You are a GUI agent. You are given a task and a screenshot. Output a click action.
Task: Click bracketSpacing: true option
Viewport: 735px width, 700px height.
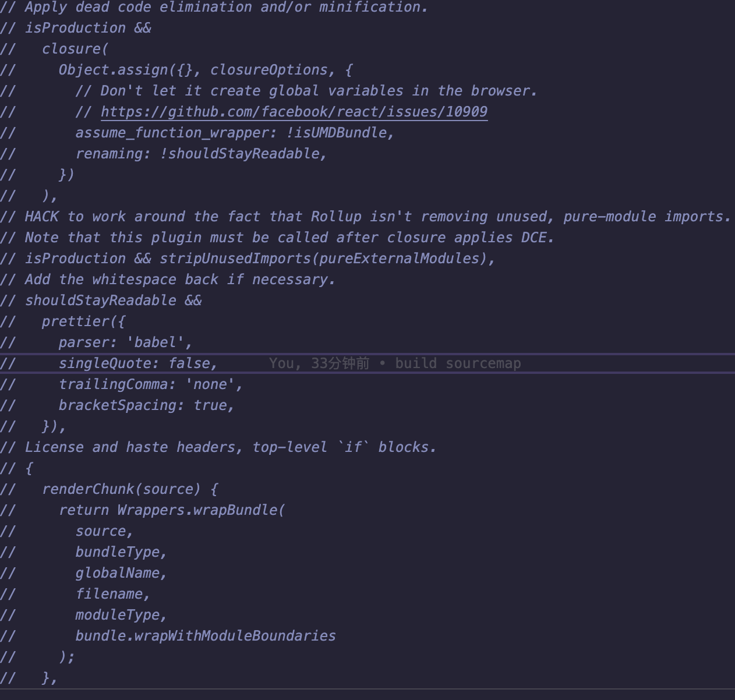146,405
